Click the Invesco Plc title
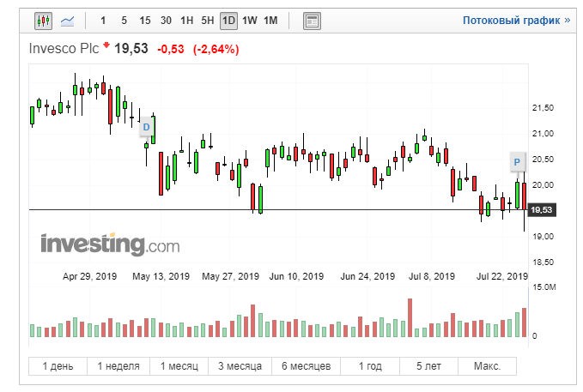This screenshot has height=392, width=583. [64, 49]
